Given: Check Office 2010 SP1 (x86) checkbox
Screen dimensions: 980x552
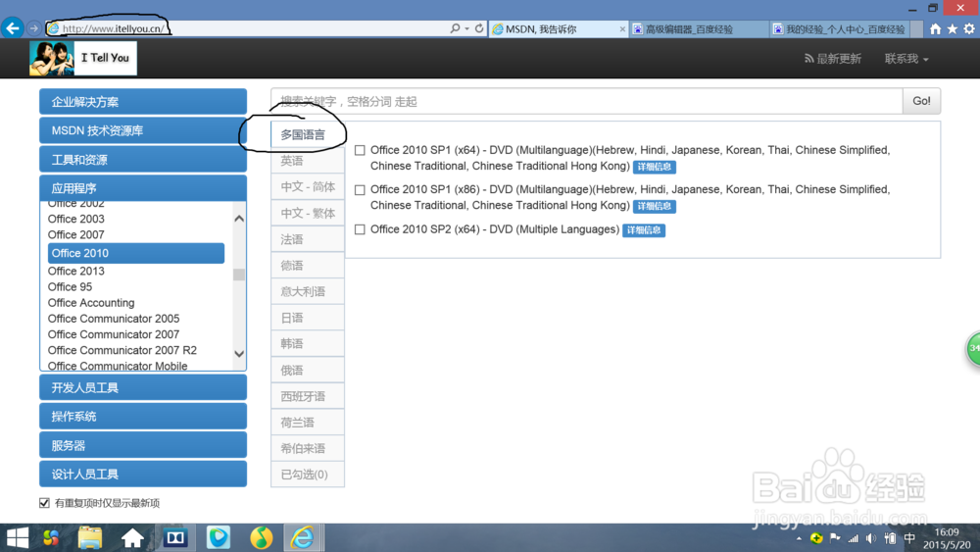Looking at the screenshot, I should 360,190.
